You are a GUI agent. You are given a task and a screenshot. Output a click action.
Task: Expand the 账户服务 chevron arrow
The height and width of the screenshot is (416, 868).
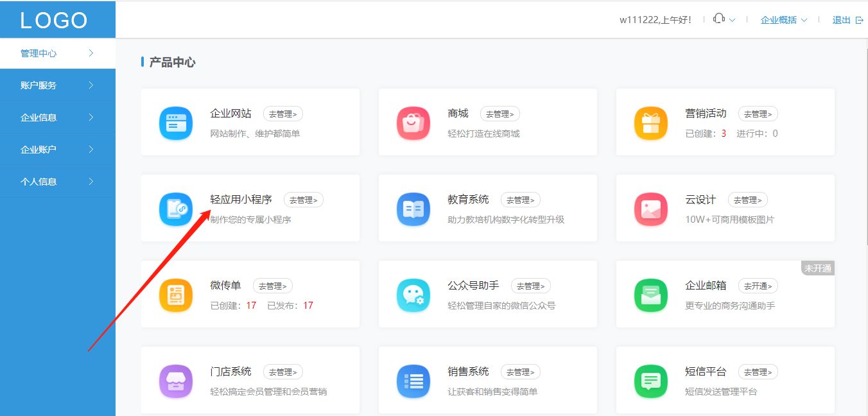click(91, 85)
